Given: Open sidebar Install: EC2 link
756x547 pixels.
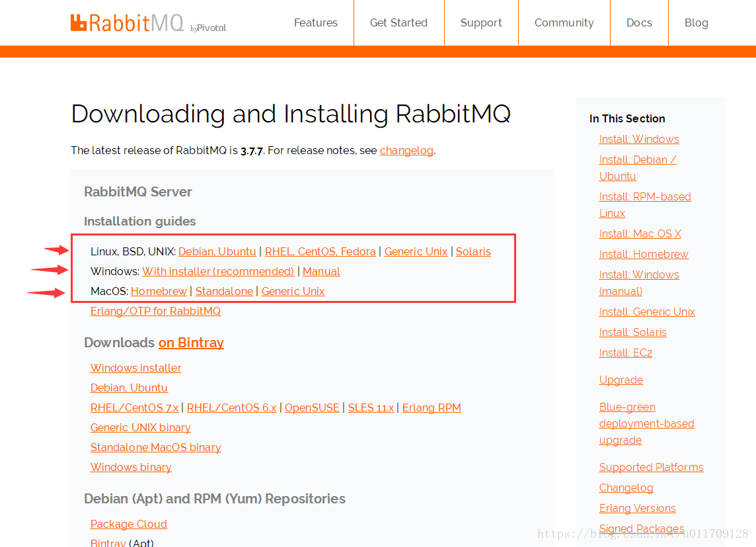Looking at the screenshot, I should (x=625, y=353).
